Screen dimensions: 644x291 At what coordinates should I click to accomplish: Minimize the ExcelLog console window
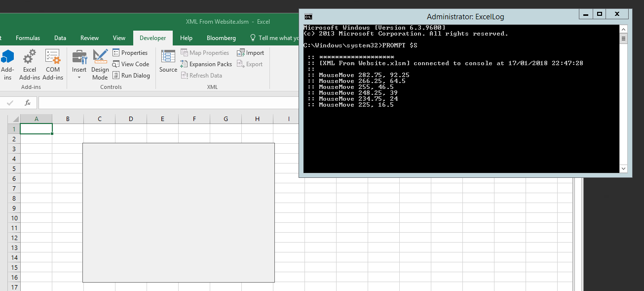tap(586, 14)
